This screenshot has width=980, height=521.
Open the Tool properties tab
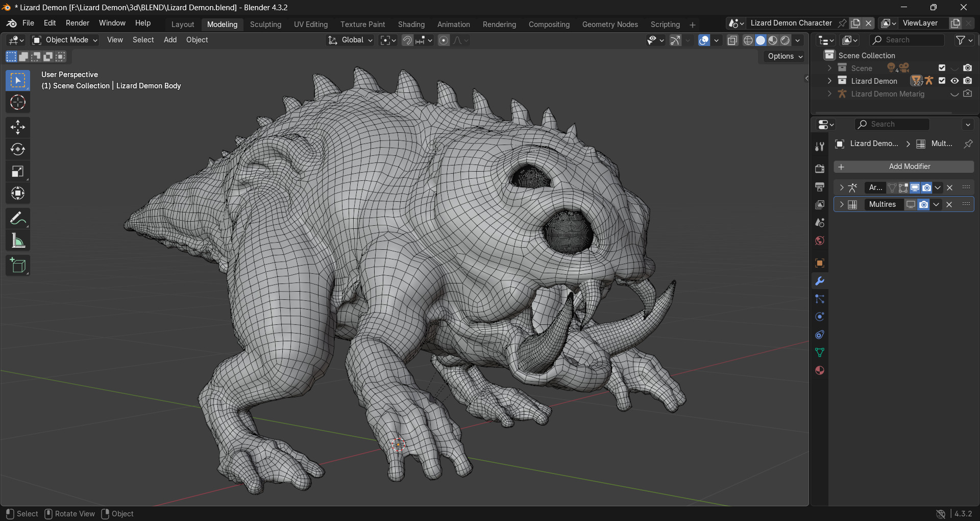[x=820, y=147]
